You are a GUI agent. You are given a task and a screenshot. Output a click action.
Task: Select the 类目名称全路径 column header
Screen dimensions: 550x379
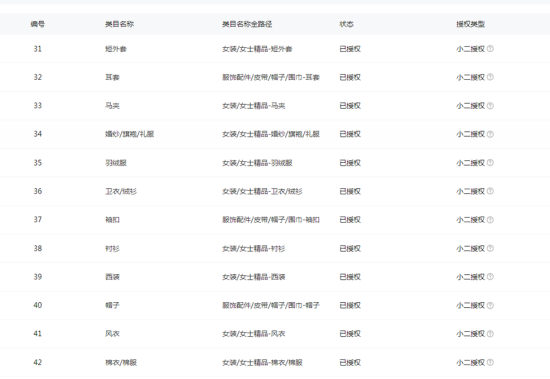click(x=247, y=24)
